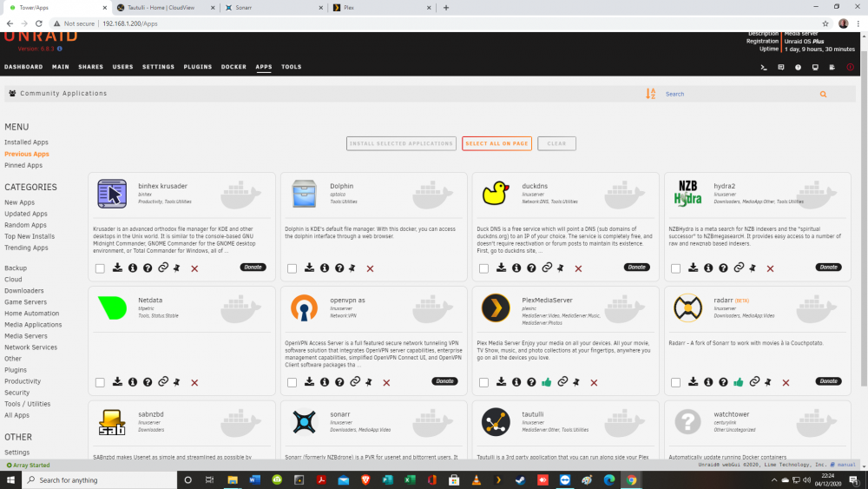Click radarr thumbs-up icon

[739, 382]
